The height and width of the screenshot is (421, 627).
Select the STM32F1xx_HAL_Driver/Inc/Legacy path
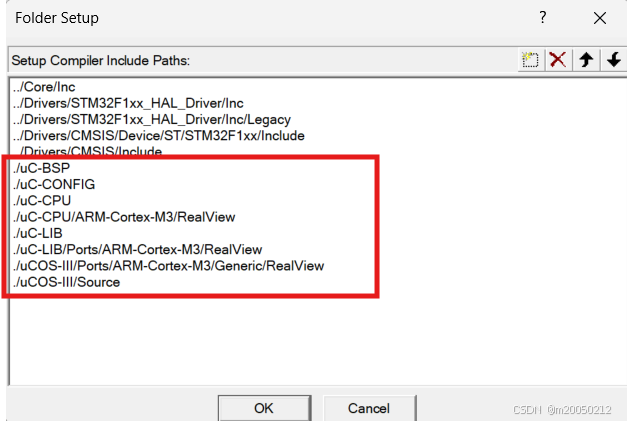pos(152,120)
